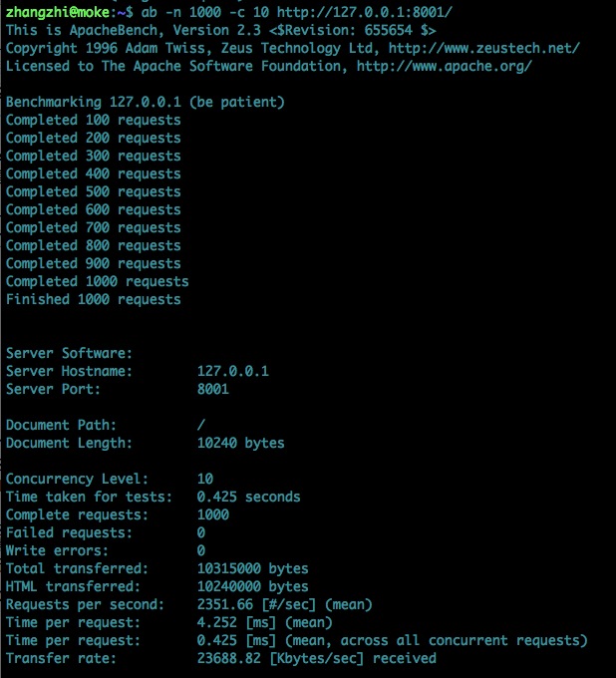Click the Server Hostname value 127.0.0.1

click(x=233, y=371)
